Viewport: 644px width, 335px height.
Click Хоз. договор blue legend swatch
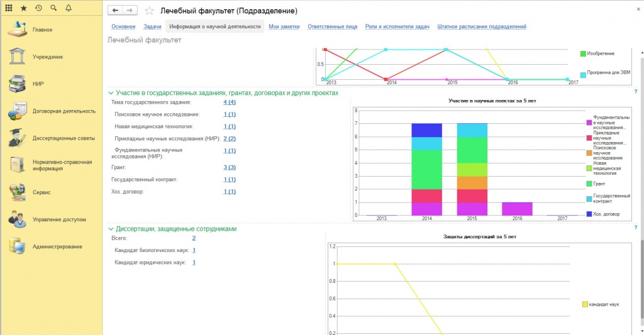(x=589, y=214)
